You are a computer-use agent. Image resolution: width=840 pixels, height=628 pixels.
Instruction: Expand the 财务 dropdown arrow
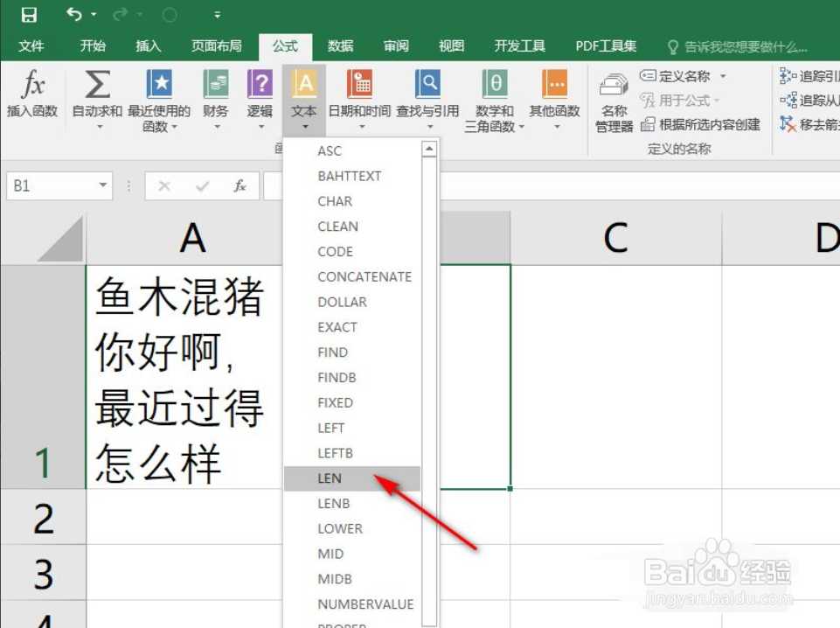pyautogui.click(x=217, y=128)
